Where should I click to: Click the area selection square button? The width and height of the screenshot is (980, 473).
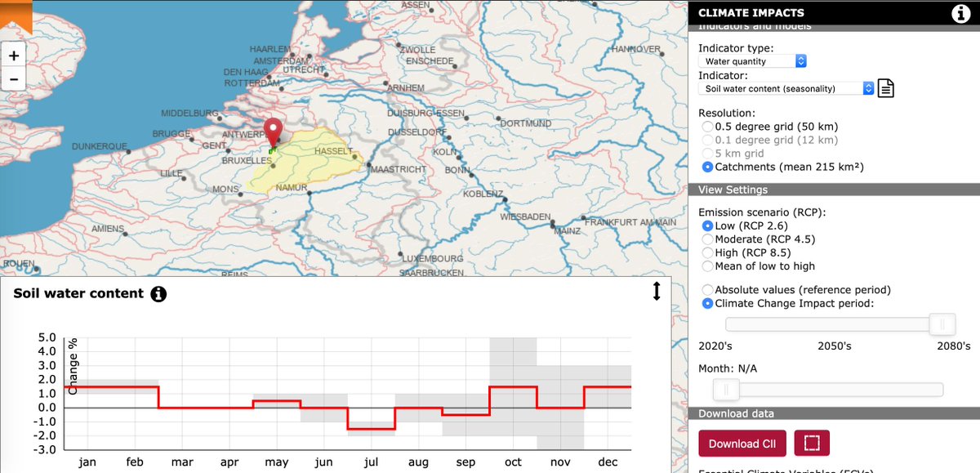click(x=811, y=444)
